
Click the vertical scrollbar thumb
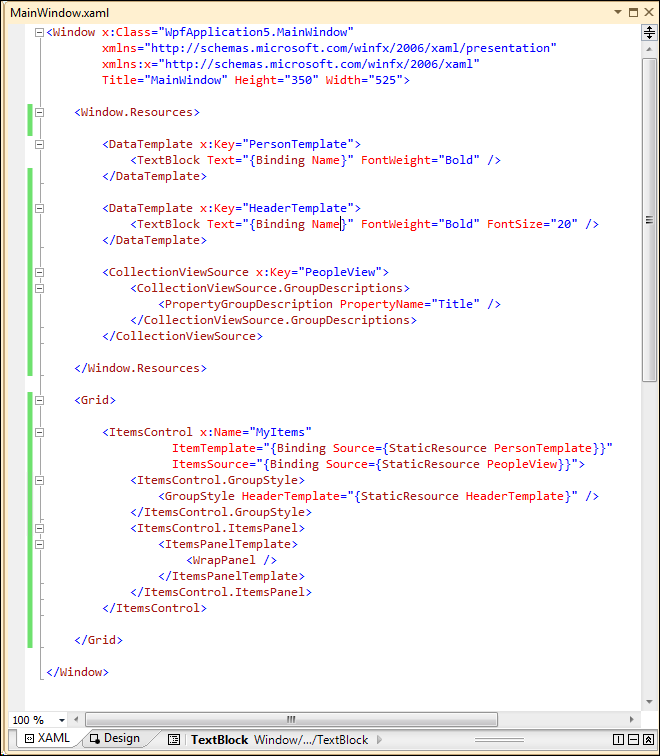tap(649, 220)
